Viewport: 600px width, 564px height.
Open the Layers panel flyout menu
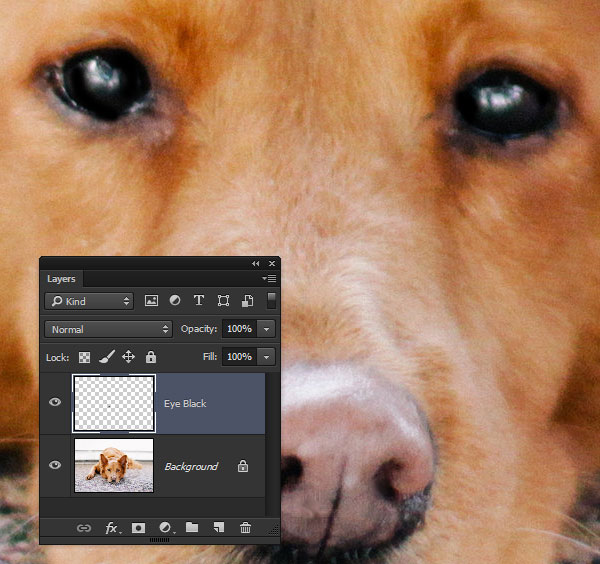point(269,279)
